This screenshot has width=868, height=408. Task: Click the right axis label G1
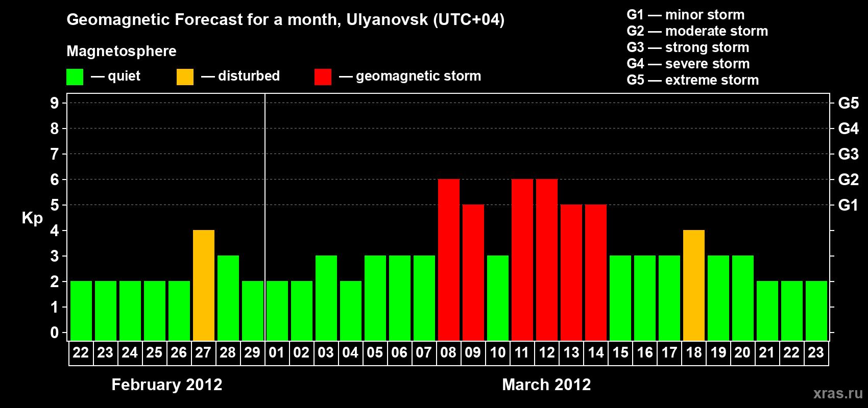tap(849, 205)
